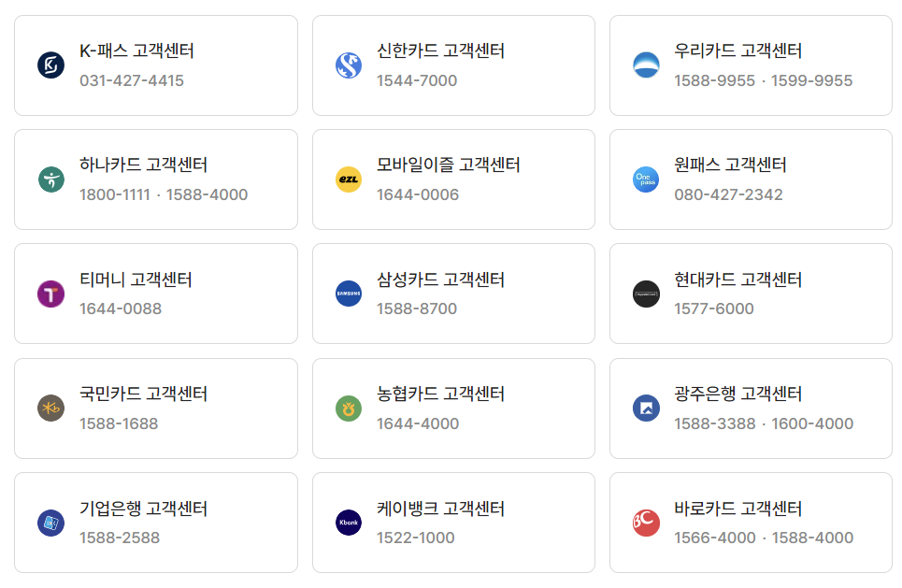Click the Samsung 삼성카드 logo icon
This screenshot has width=902, height=588.
(348, 294)
